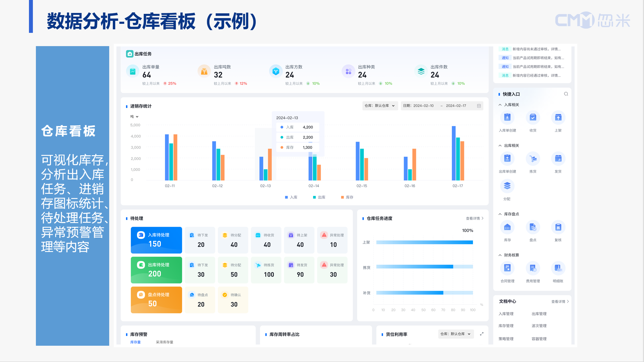
Task: Open the 吨 unit dropdown
Action: click(x=134, y=117)
